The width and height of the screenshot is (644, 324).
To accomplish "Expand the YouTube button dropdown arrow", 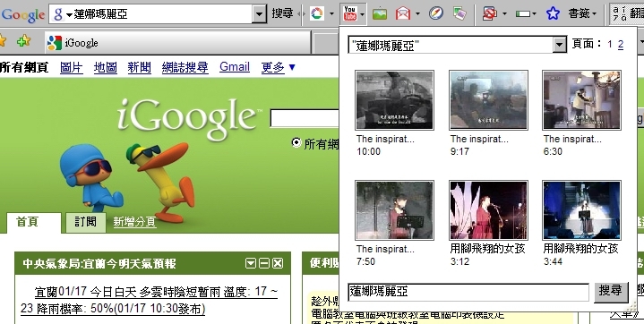I will pyautogui.click(x=362, y=14).
